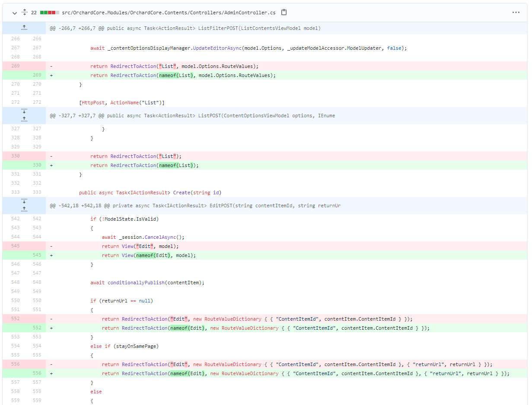Viewport: 532px width, 405px height.
Task: Click the '[HttpPost, ActionName("List")]' attribute line
Action: pos(122,103)
